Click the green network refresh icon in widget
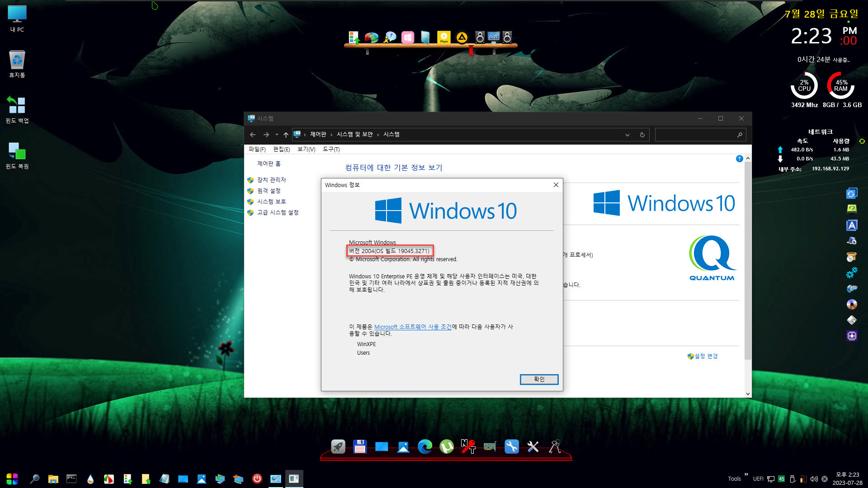Image resolution: width=868 pixels, height=488 pixels. [862, 141]
